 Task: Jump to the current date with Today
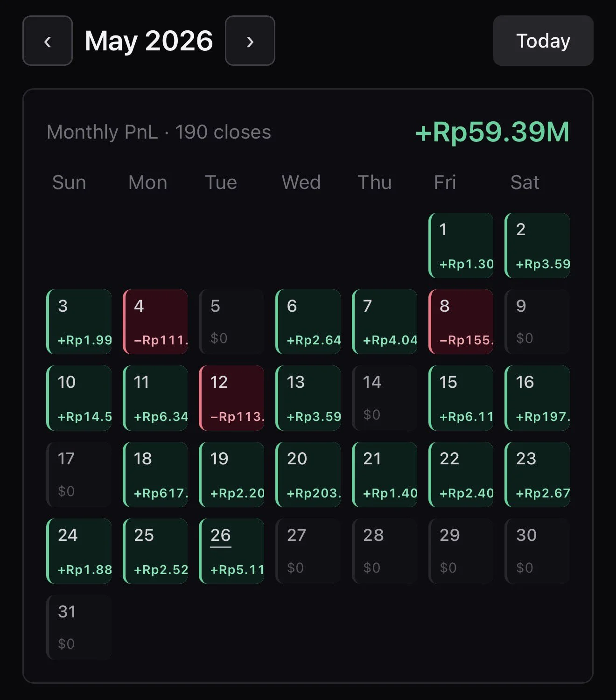point(543,41)
